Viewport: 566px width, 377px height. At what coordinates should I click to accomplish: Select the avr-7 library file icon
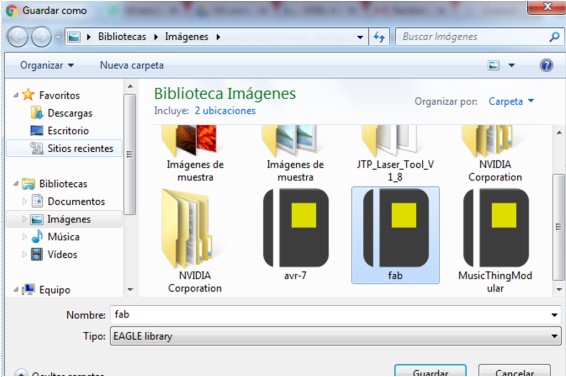click(x=296, y=228)
